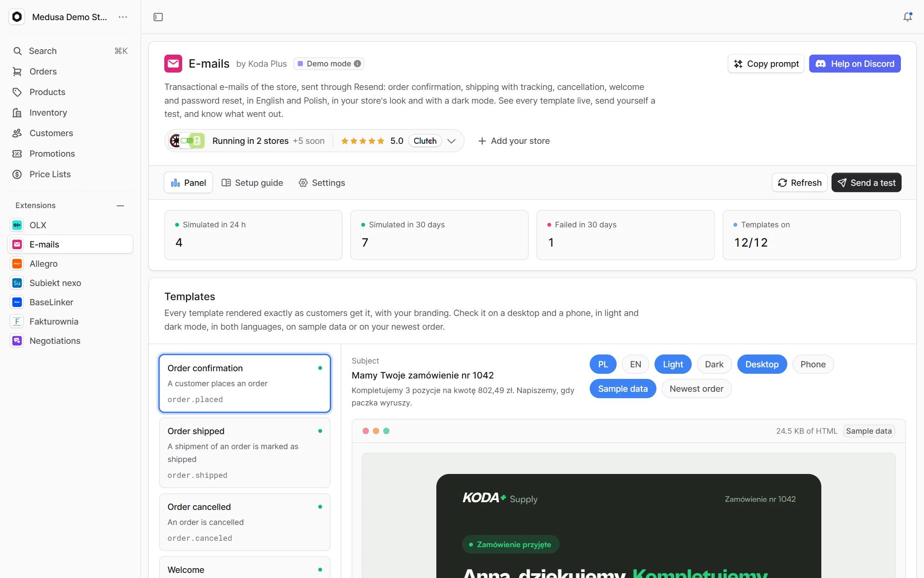Click the Medusa store logo icon
The width and height of the screenshot is (924, 578).
click(x=17, y=17)
